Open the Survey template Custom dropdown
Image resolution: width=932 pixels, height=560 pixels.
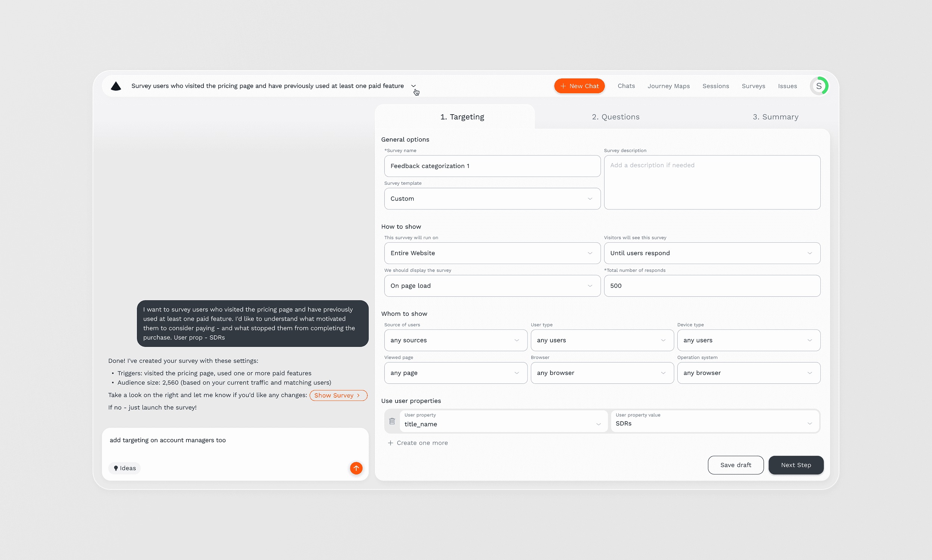pos(492,199)
